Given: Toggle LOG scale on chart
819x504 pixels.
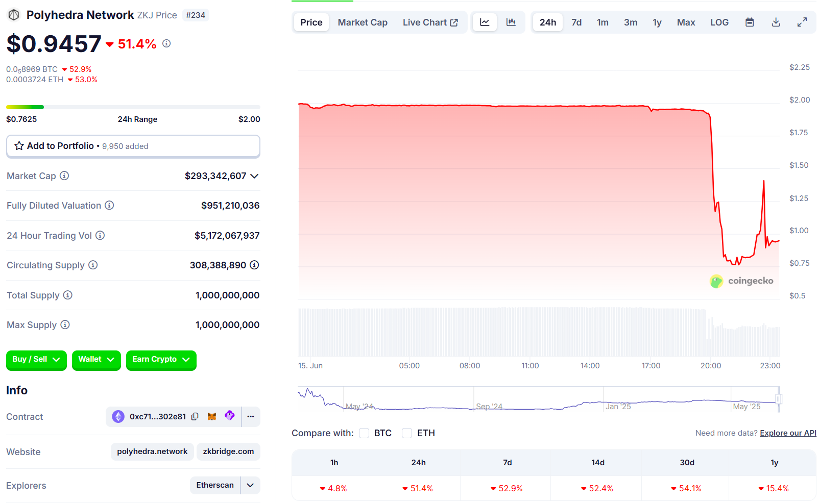Looking at the screenshot, I should [719, 22].
